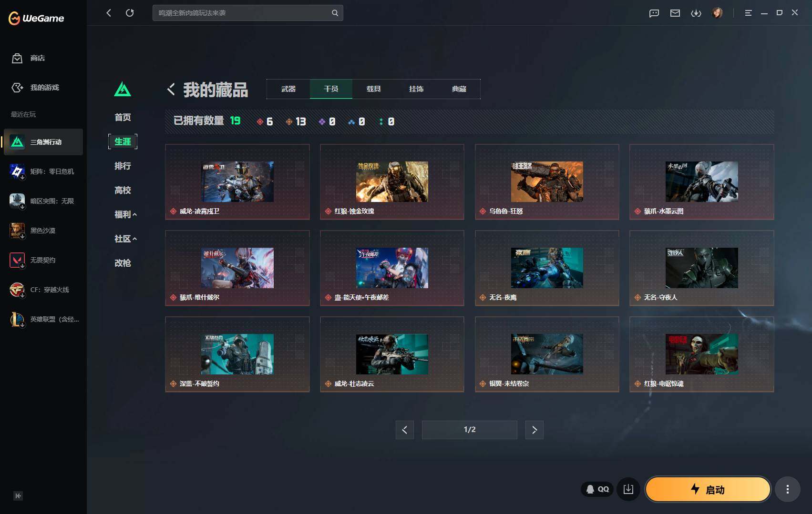Open the 深蓝-不破誓约 skin card
This screenshot has height=514, width=812.
point(237,354)
